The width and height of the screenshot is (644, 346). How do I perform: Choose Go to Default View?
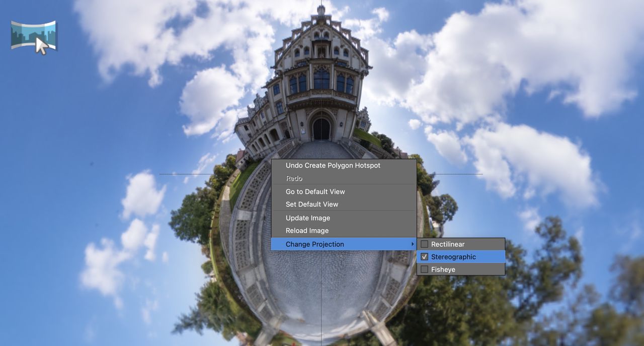coord(315,191)
